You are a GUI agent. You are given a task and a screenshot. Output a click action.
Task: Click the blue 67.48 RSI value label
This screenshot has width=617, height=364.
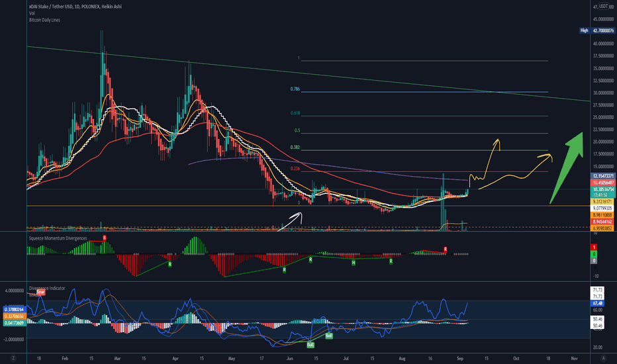tap(598, 303)
